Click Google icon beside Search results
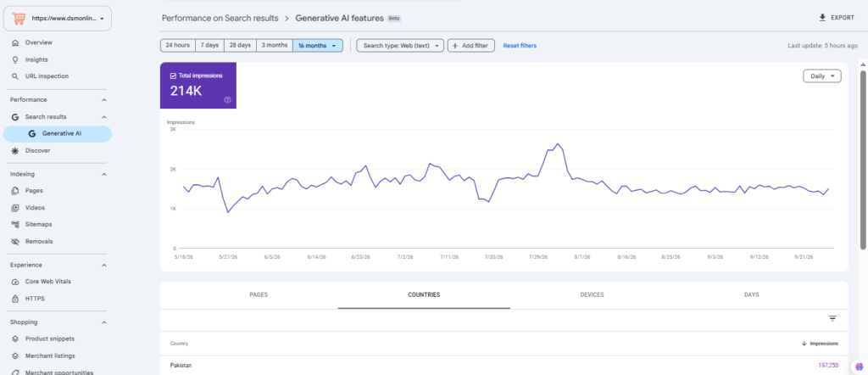The image size is (868, 375). (x=15, y=117)
